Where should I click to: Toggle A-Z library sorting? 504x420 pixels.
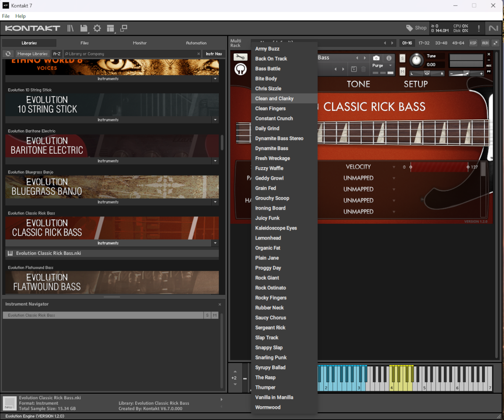pos(57,54)
